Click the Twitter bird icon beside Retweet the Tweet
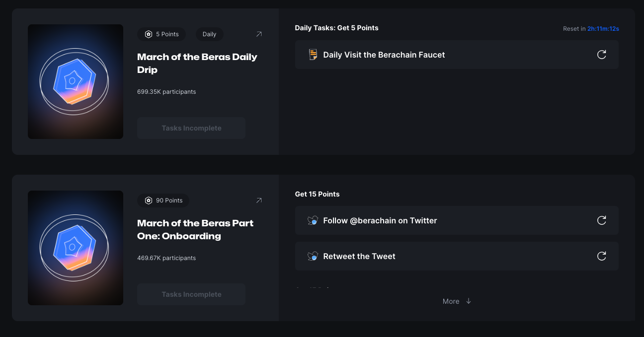Image resolution: width=644 pixels, height=337 pixels. [313, 256]
